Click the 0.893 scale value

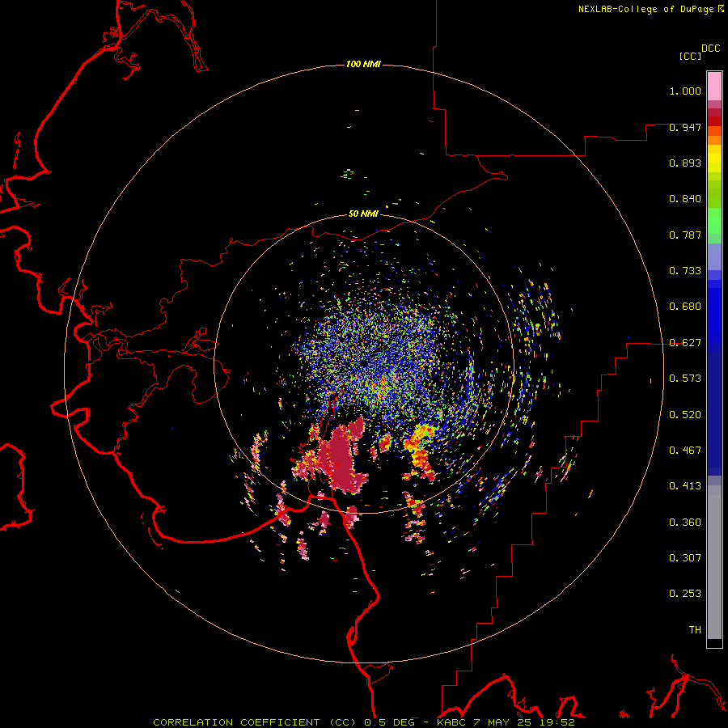coord(685,163)
